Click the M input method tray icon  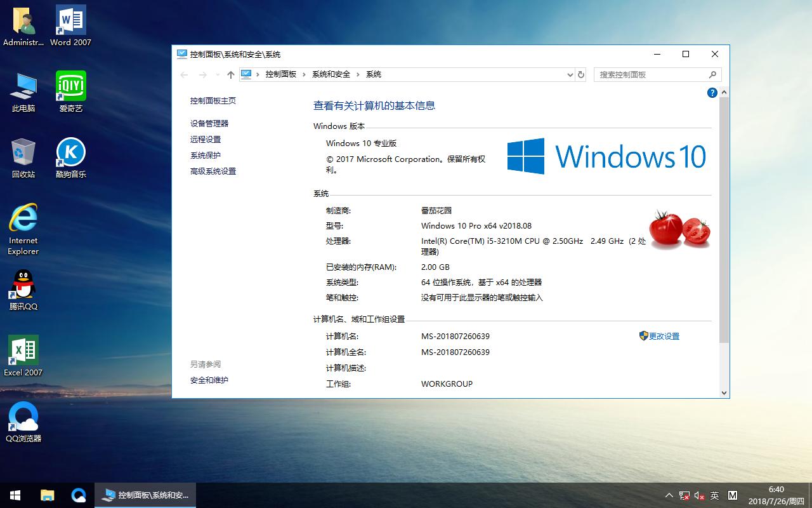tap(733, 495)
